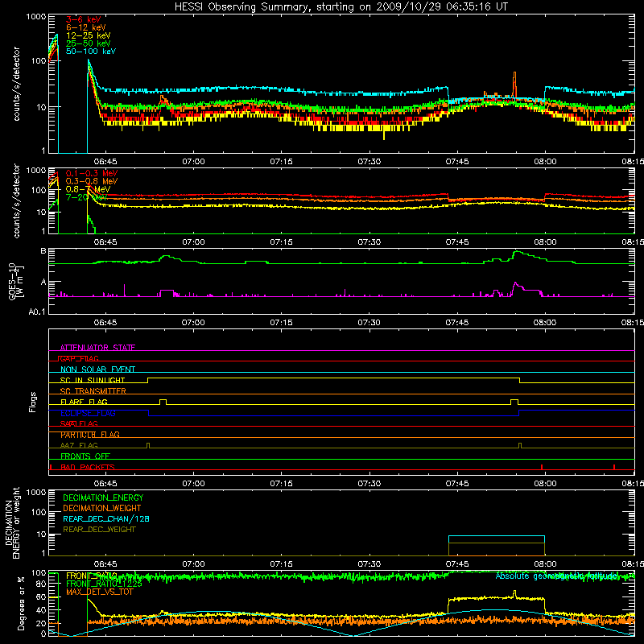Select the 50-100 keV legend label

(x=90, y=52)
